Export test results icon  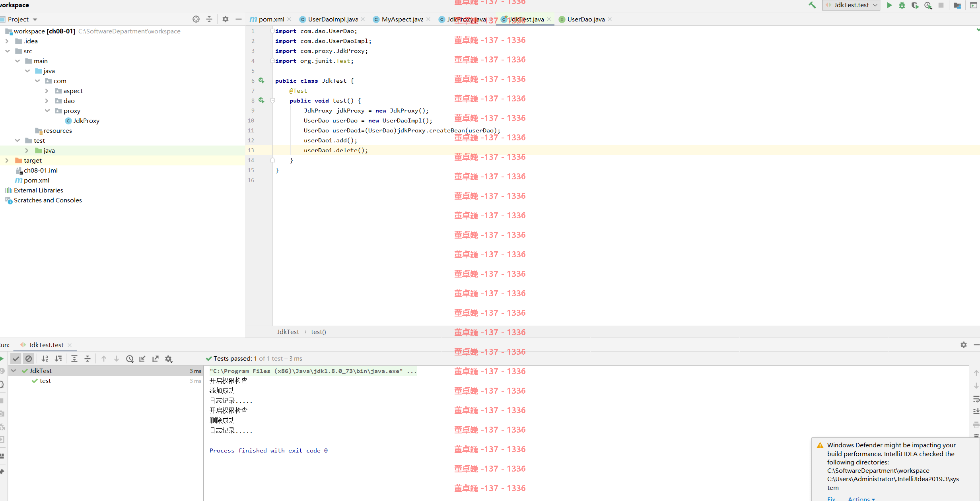coord(156,359)
